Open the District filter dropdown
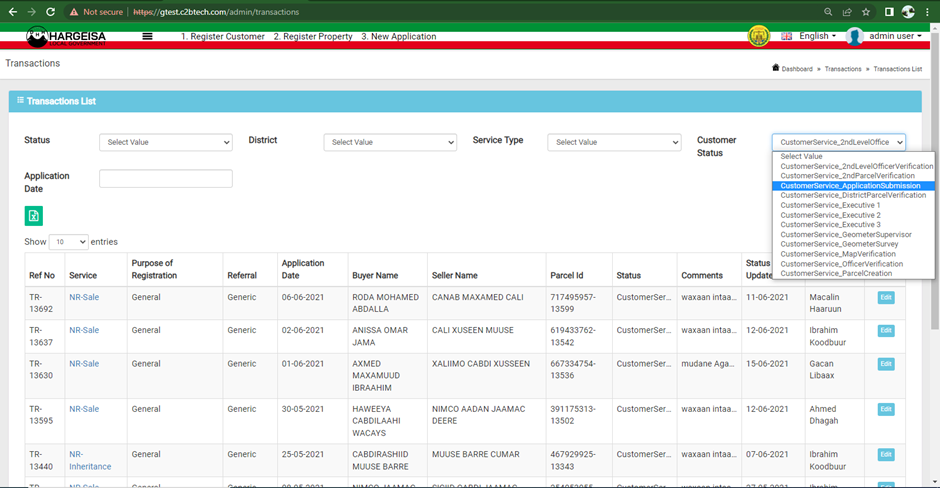The width and height of the screenshot is (940, 488). [390, 142]
